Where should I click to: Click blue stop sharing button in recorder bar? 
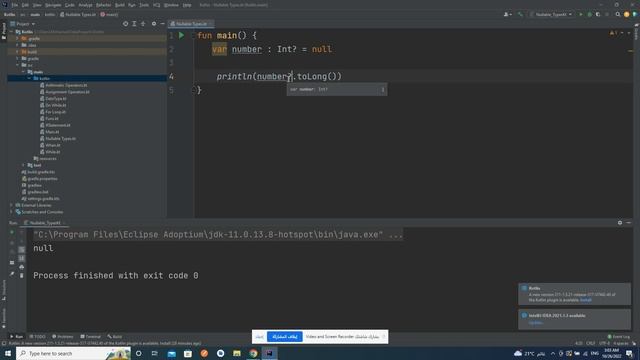[x=285, y=337]
